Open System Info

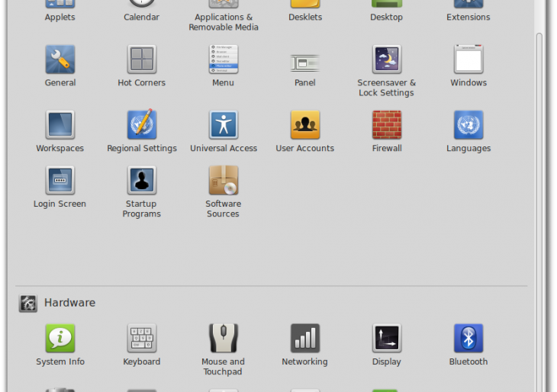tap(60, 345)
